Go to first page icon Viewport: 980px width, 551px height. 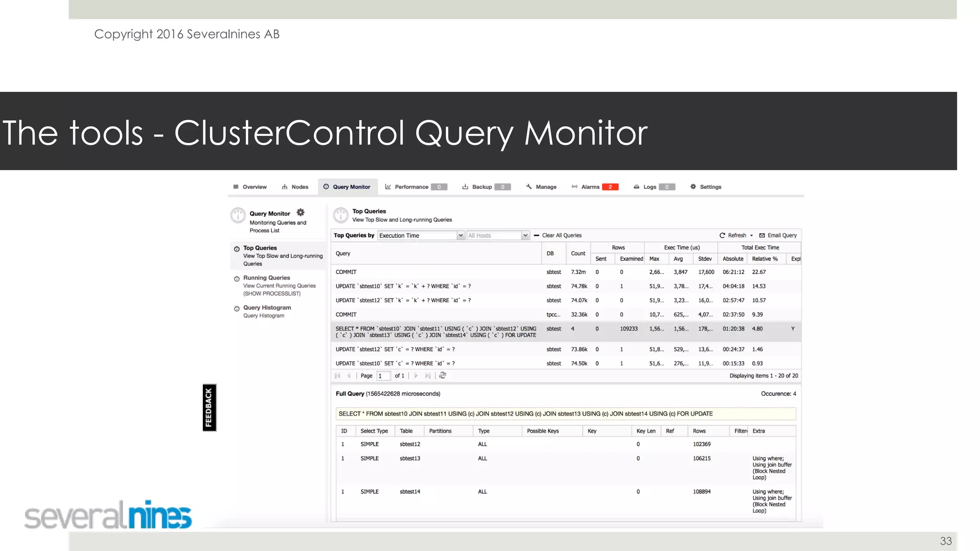click(337, 375)
